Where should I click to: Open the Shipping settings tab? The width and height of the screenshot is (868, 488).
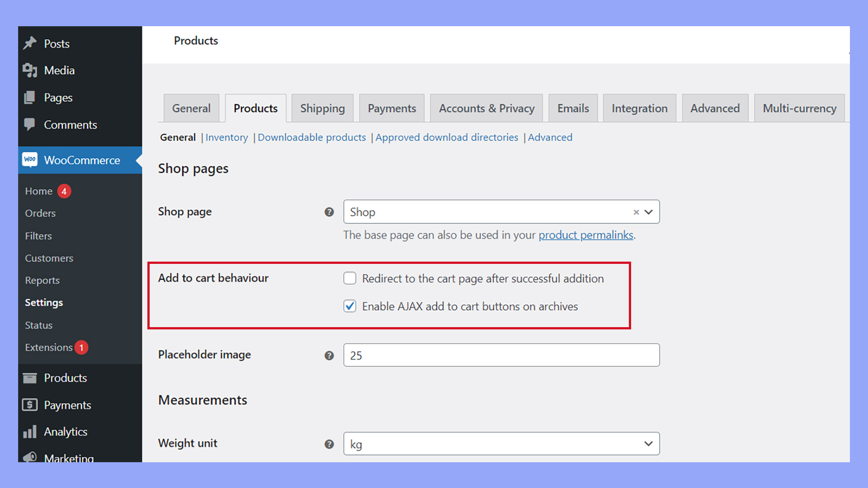[x=322, y=108]
